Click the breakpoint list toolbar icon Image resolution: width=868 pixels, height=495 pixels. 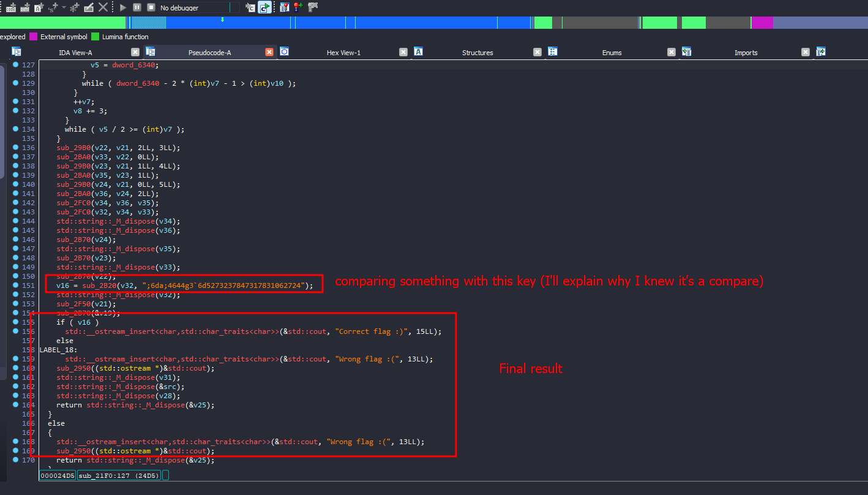click(x=284, y=7)
